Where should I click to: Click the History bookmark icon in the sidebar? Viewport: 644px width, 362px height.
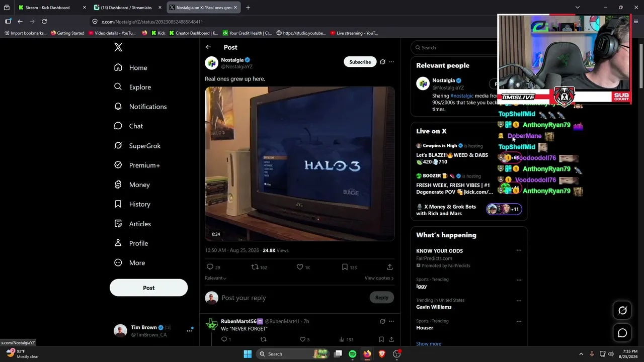tap(118, 204)
